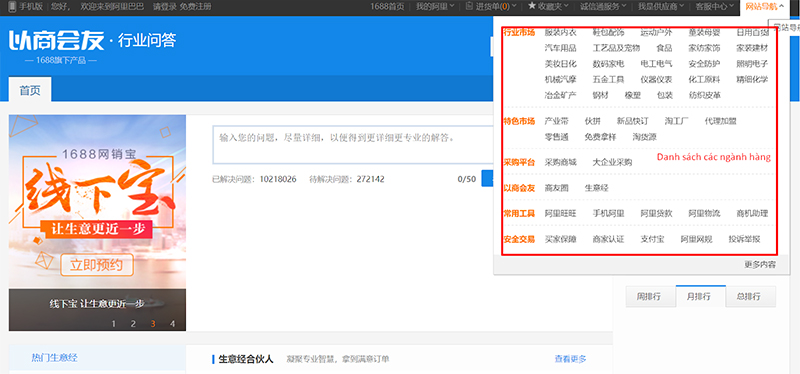Click the 立即预约 banner button

coord(97,265)
